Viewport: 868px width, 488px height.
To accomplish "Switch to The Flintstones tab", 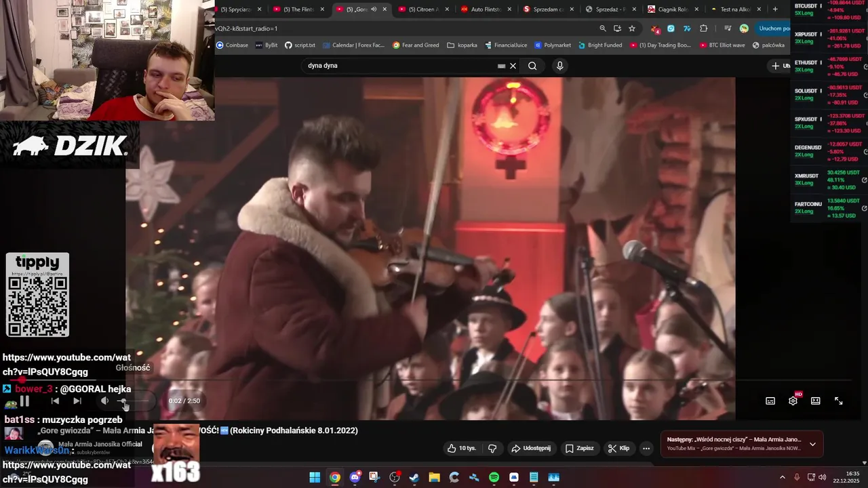I will pos(299,9).
